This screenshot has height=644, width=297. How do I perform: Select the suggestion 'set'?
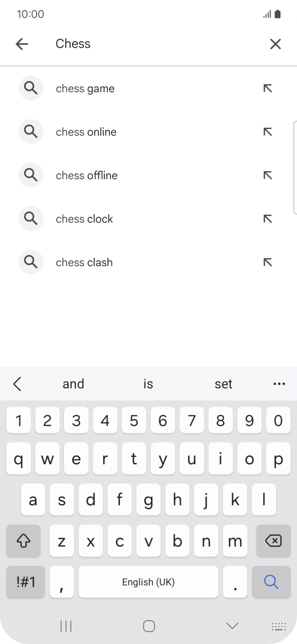pos(223,384)
